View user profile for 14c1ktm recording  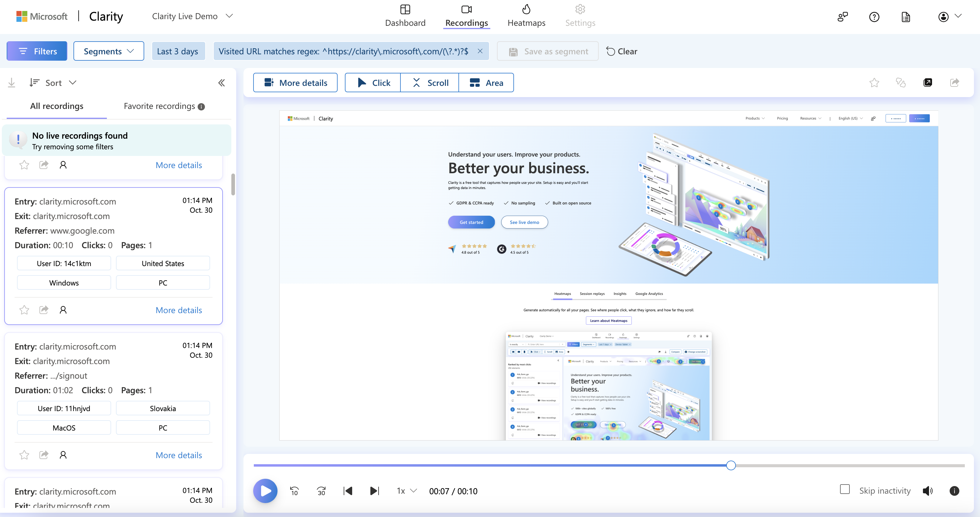pos(63,310)
